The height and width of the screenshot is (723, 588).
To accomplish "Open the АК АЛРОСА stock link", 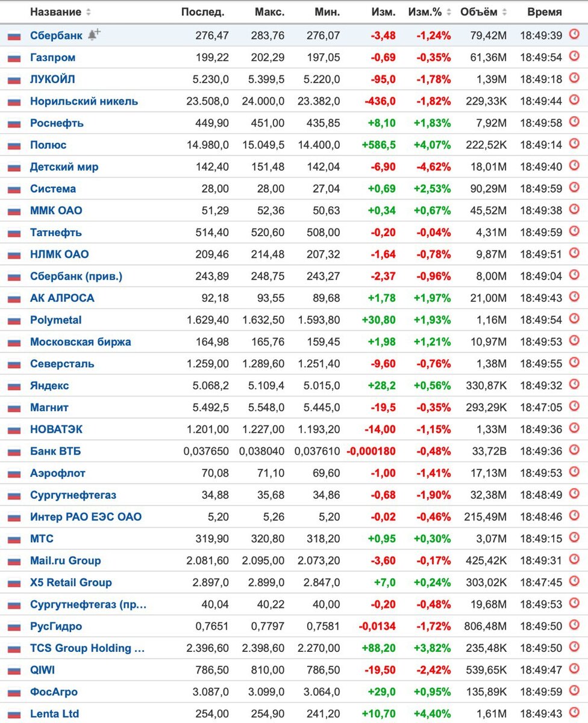I will (62, 298).
